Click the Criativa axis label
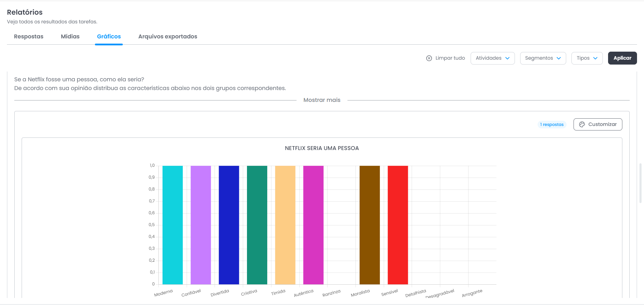Screen dimensions: 644x306 249,293
